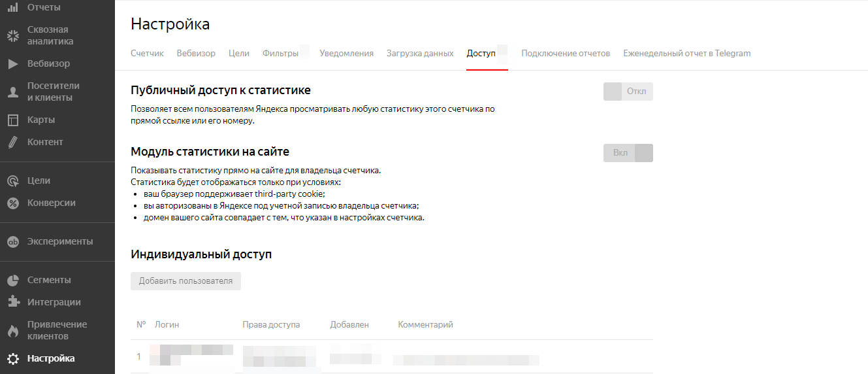Open the Goals target icon
This screenshot has width=868, height=374.
click(12, 181)
